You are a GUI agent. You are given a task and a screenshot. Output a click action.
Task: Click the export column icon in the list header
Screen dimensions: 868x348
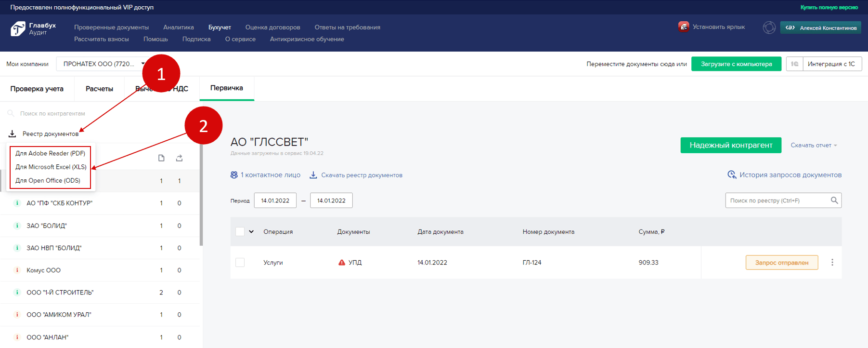pyautogui.click(x=179, y=158)
